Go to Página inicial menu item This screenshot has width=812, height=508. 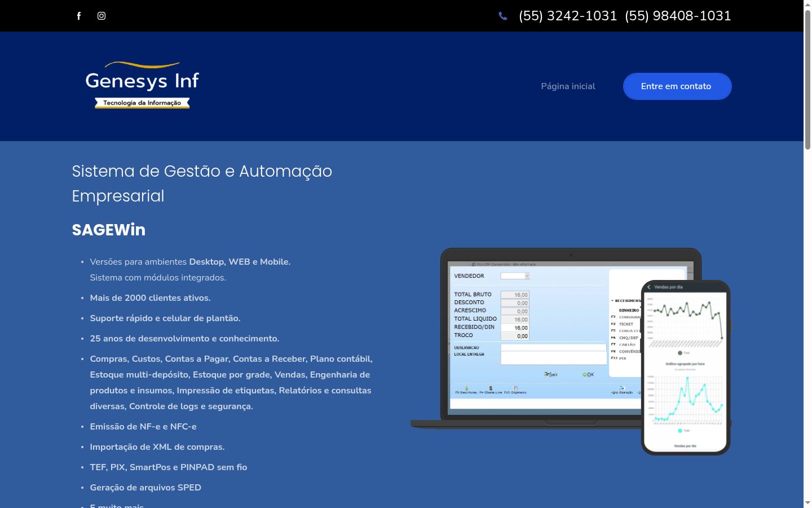pyautogui.click(x=568, y=86)
